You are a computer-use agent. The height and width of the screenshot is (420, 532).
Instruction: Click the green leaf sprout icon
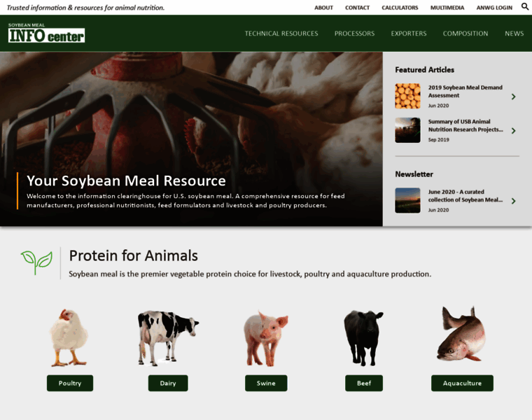click(x=36, y=262)
